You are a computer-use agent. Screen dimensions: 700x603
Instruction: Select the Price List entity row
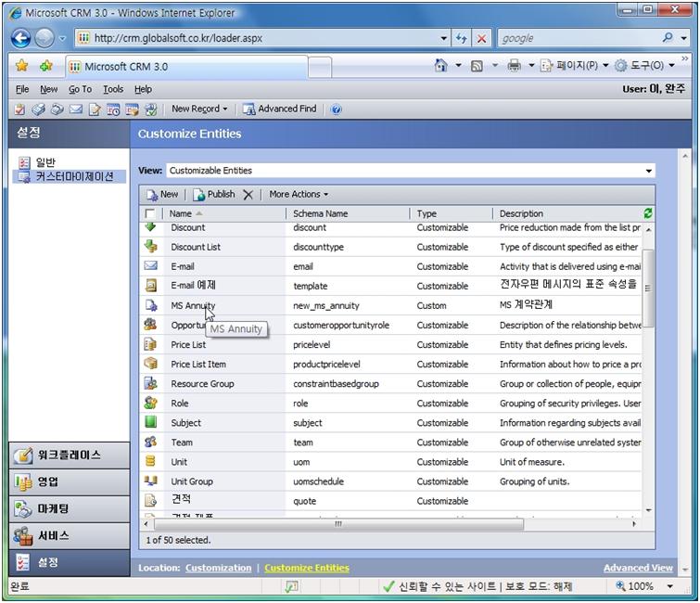point(390,345)
